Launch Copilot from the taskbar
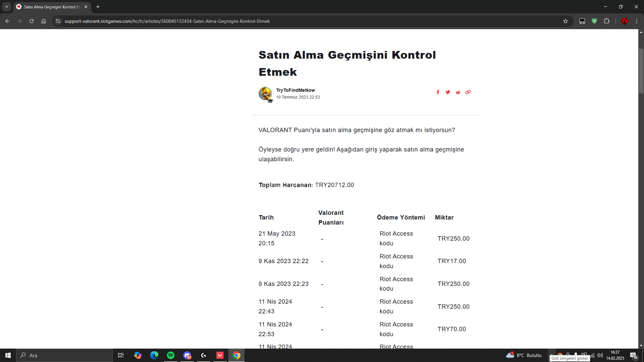 [138, 355]
